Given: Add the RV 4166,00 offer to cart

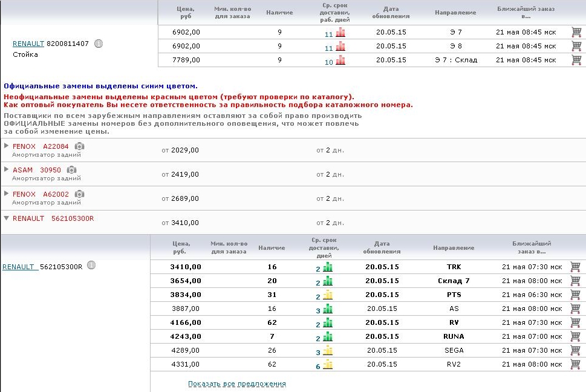Looking at the screenshot, I should coord(575,322).
